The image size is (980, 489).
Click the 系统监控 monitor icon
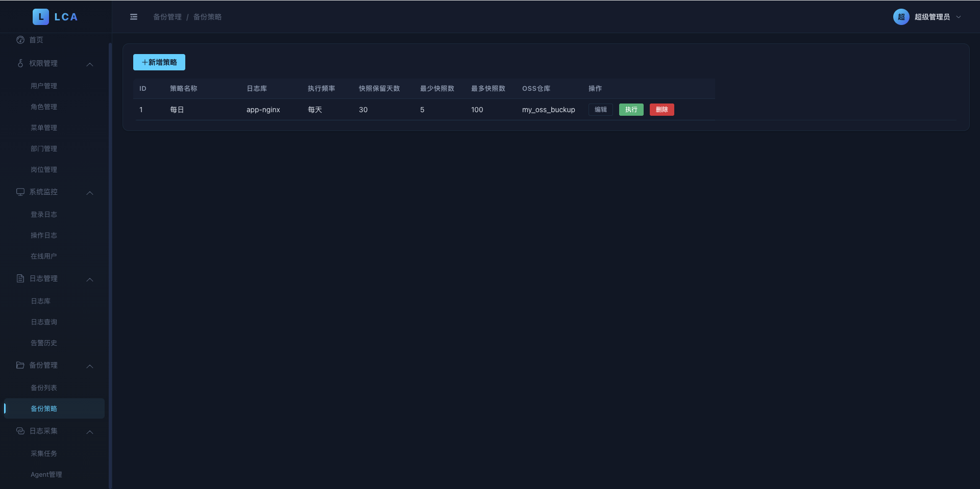[20, 192]
